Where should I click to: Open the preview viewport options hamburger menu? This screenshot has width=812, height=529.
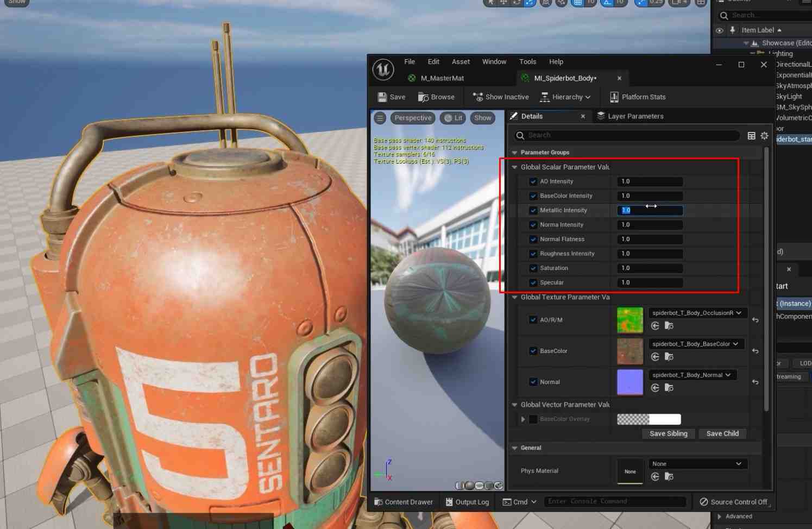coord(380,118)
